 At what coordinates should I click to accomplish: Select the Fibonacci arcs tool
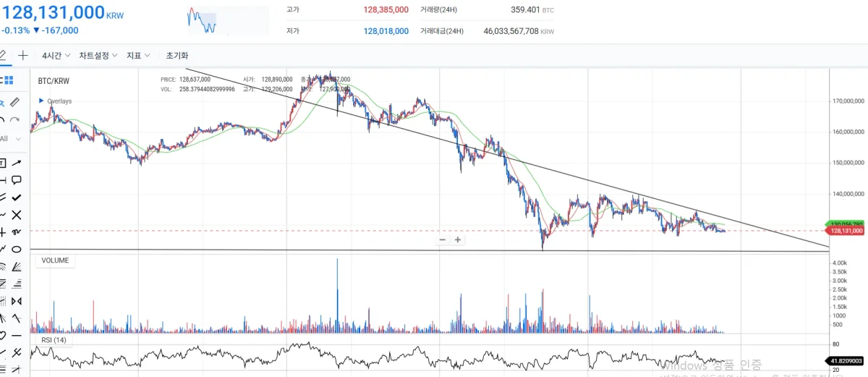pos(2,266)
